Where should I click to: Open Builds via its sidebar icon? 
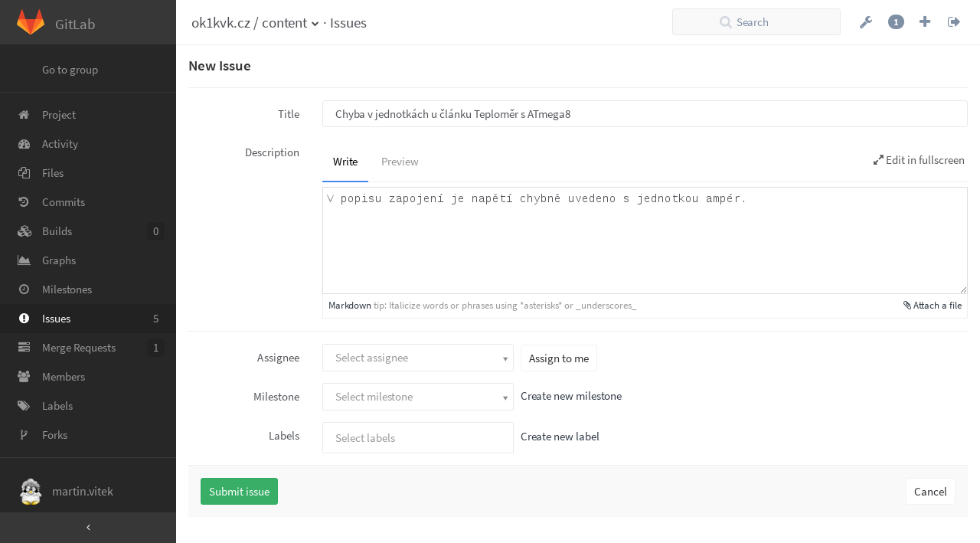click(x=24, y=231)
